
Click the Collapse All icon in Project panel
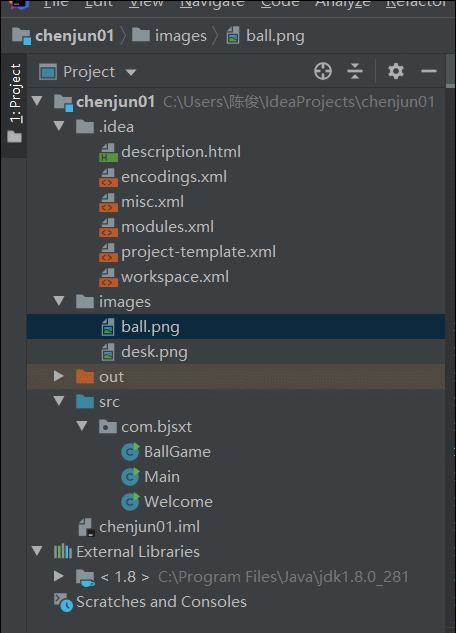[x=355, y=71]
